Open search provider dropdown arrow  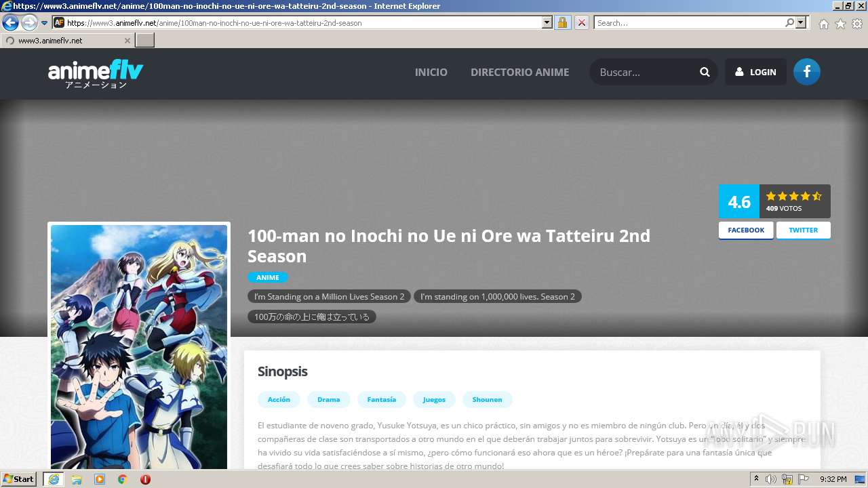(x=802, y=22)
